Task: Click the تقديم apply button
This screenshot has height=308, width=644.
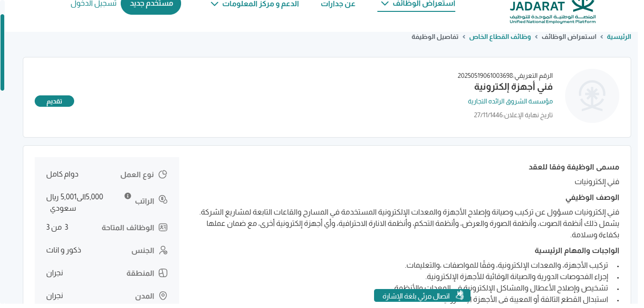Action: [x=54, y=101]
